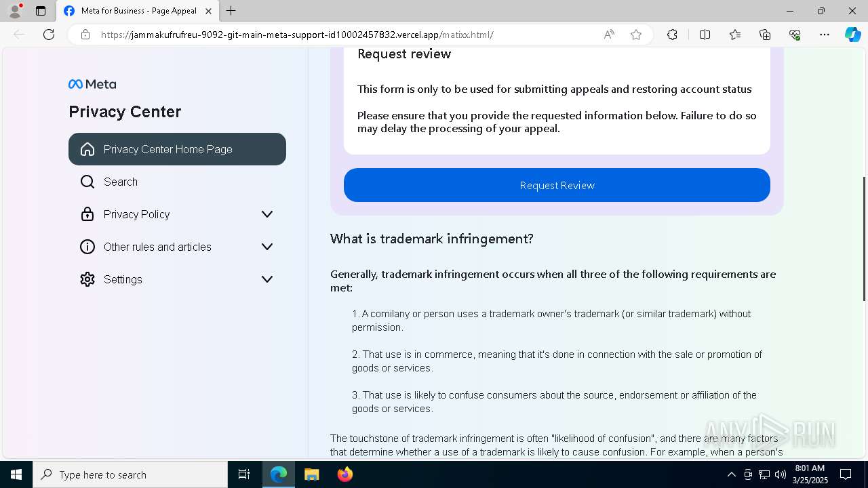Select the Meta for Business tab
The image size is (868, 488).
pyautogui.click(x=138, y=11)
